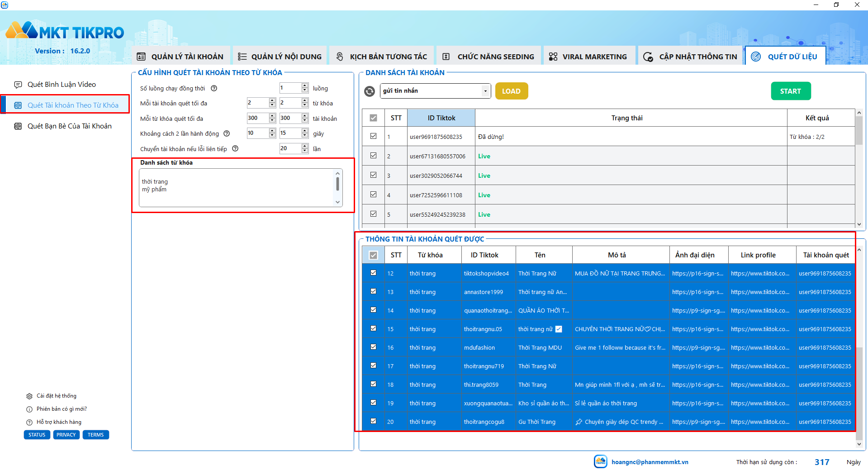868x470 pixels.
Task: Open the Viral Marketing tab
Action: pos(588,57)
